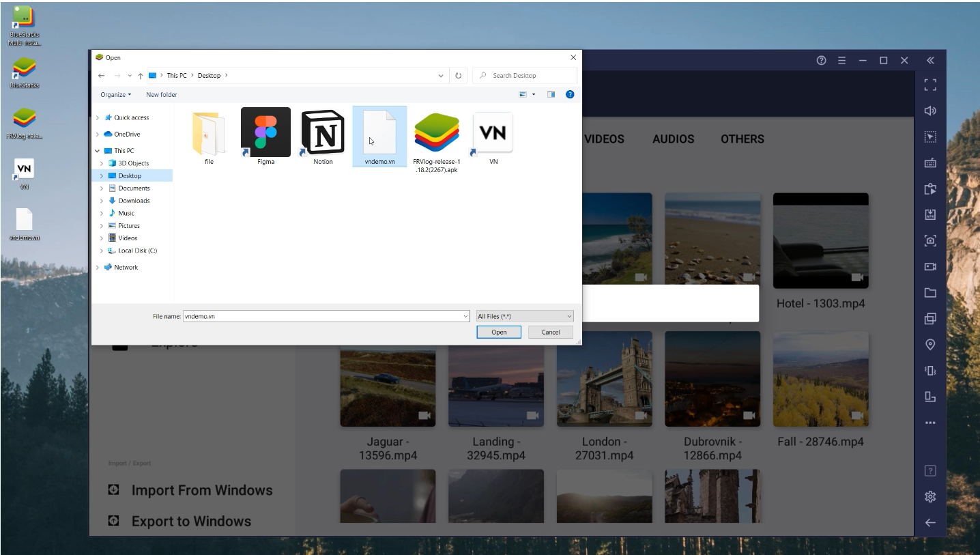Click the New folder button
980x555 pixels.
162,94
